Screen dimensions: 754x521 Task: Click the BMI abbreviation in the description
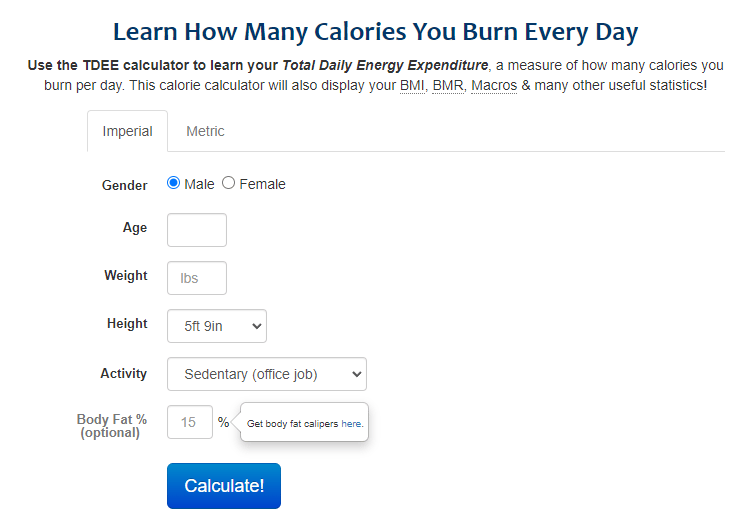click(x=412, y=86)
